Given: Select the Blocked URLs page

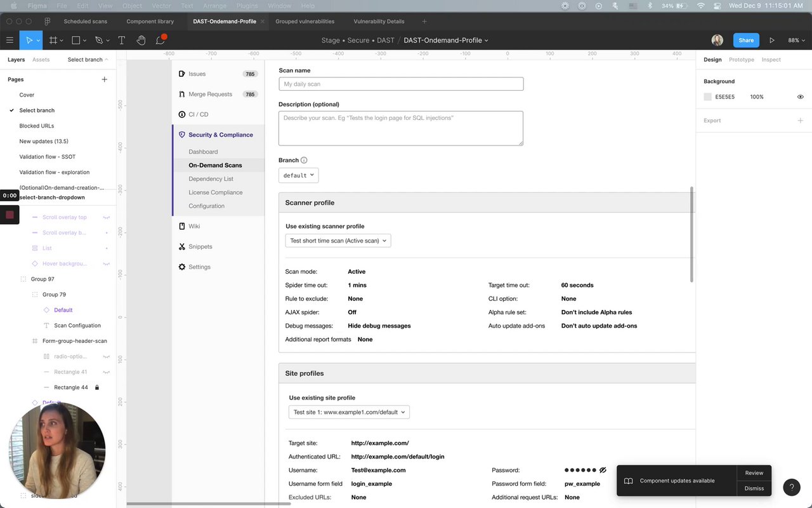Looking at the screenshot, I should pyautogui.click(x=37, y=126).
